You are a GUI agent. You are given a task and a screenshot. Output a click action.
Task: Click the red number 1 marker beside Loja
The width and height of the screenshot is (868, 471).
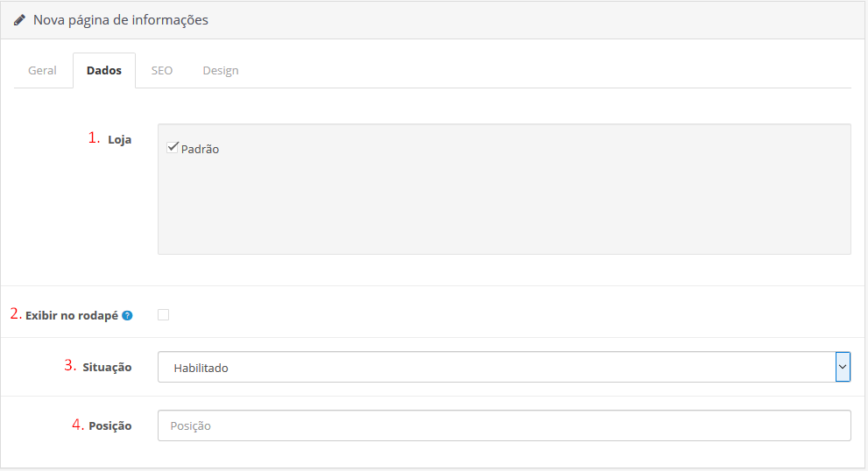[94, 137]
